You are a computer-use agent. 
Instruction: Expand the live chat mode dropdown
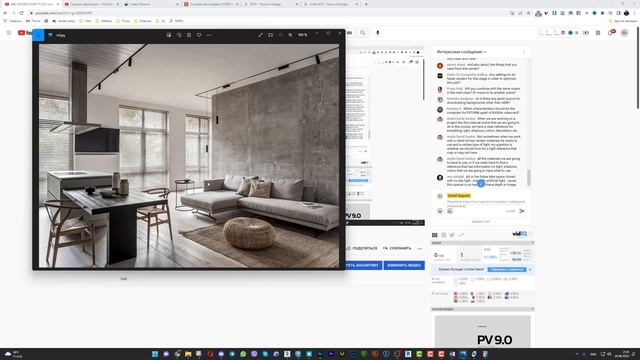tap(462, 52)
